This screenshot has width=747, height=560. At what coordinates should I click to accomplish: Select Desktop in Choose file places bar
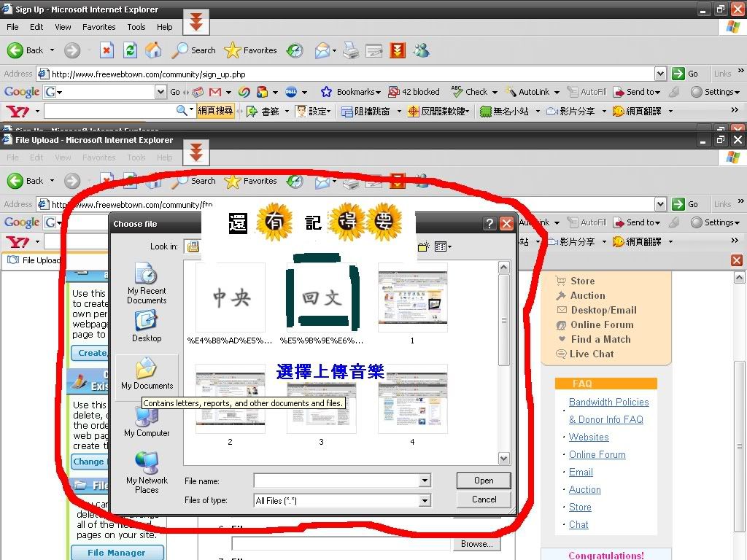pyautogui.click(x=147, y=326)
